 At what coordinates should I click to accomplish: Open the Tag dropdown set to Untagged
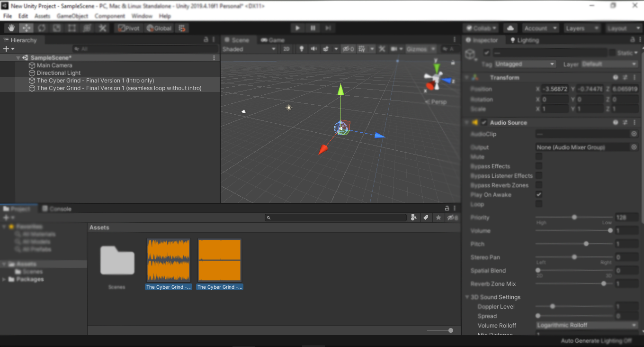click(526, 64)
